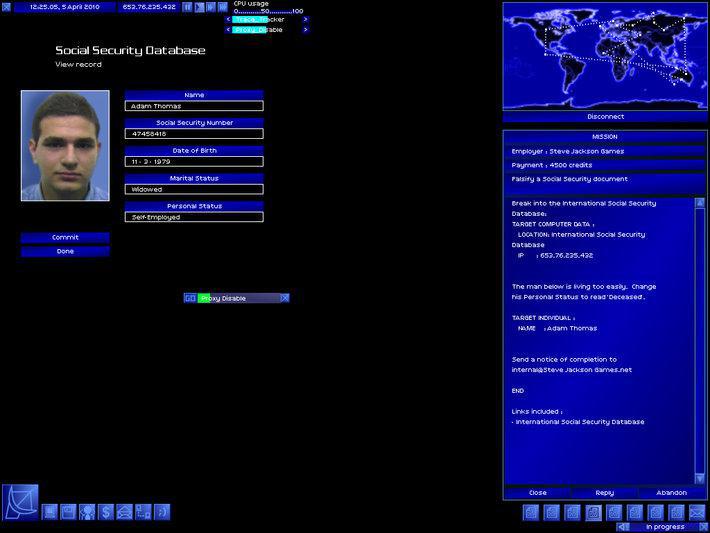Decrease CPU priority for Proxy Disable
Viewport: 710px width, 533px height.
(228, 30)
